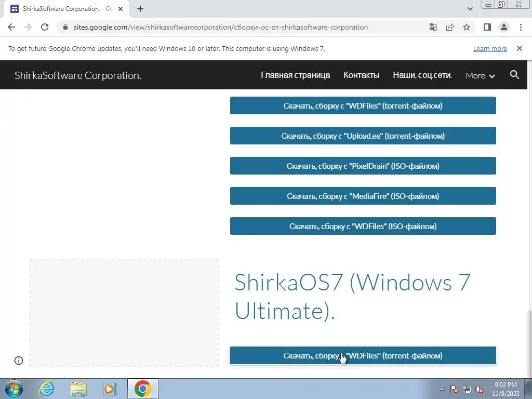532x399 pixels.
Task: Download WDFiles ISO build
Action: [363, 227]
